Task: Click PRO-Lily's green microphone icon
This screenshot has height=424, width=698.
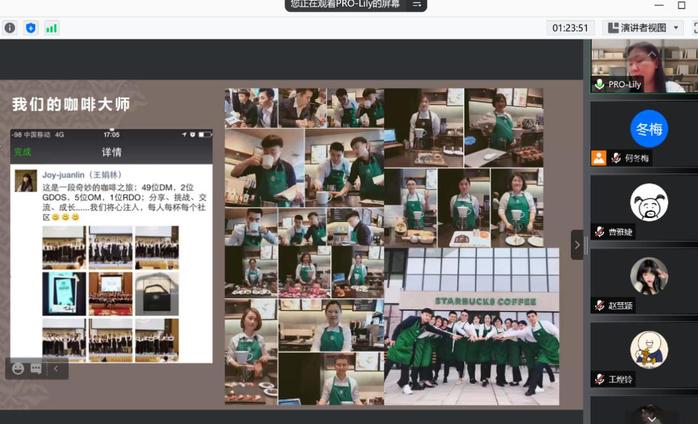Action: click(x=600, y=84)
